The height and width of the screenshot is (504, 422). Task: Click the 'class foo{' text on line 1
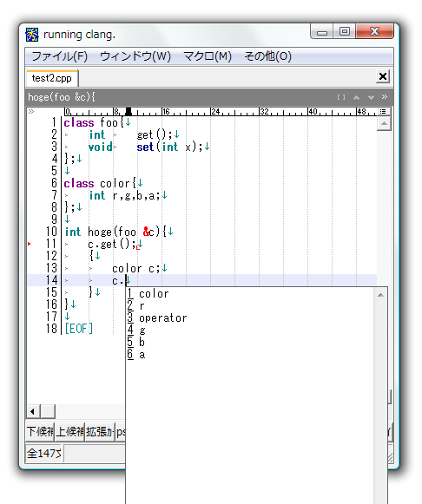(x=94, y=123)
